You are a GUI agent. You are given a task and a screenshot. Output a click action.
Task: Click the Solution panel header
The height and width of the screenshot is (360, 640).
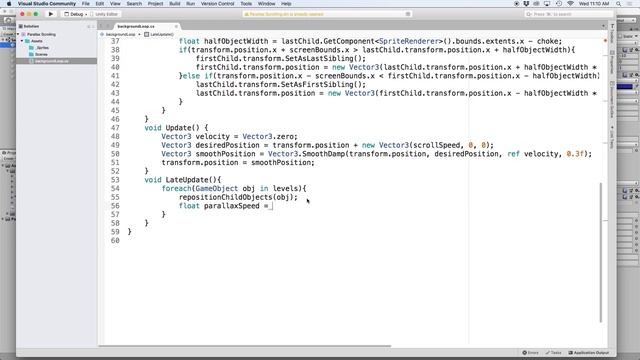[x=31, y=26]
